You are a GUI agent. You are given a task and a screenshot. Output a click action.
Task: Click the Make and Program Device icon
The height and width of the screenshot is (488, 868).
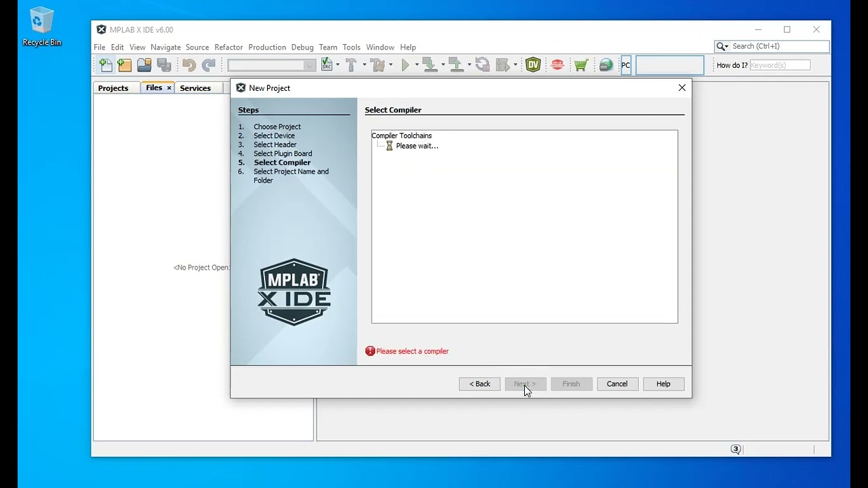coord(430,65)
